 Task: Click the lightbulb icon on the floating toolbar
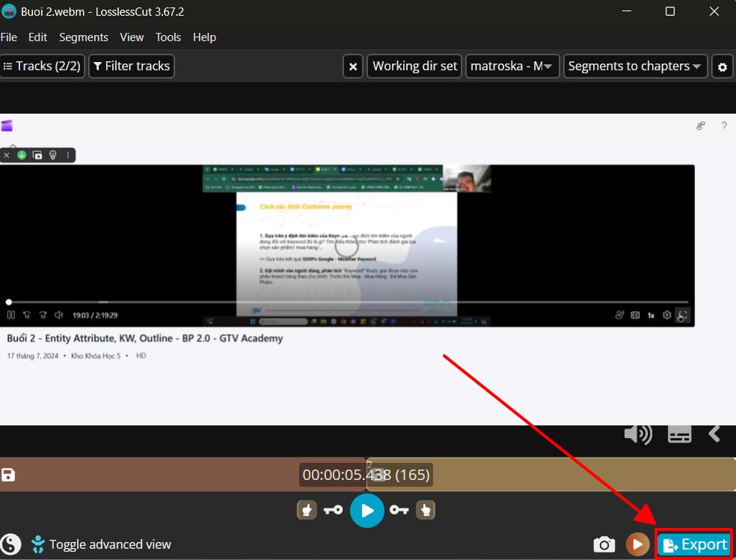point(52,155)
